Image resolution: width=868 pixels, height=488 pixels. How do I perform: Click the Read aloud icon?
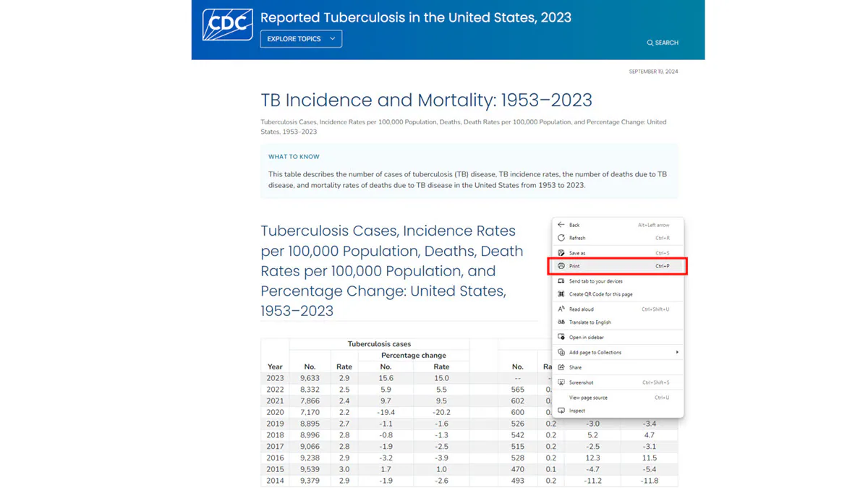coord(561,309)
